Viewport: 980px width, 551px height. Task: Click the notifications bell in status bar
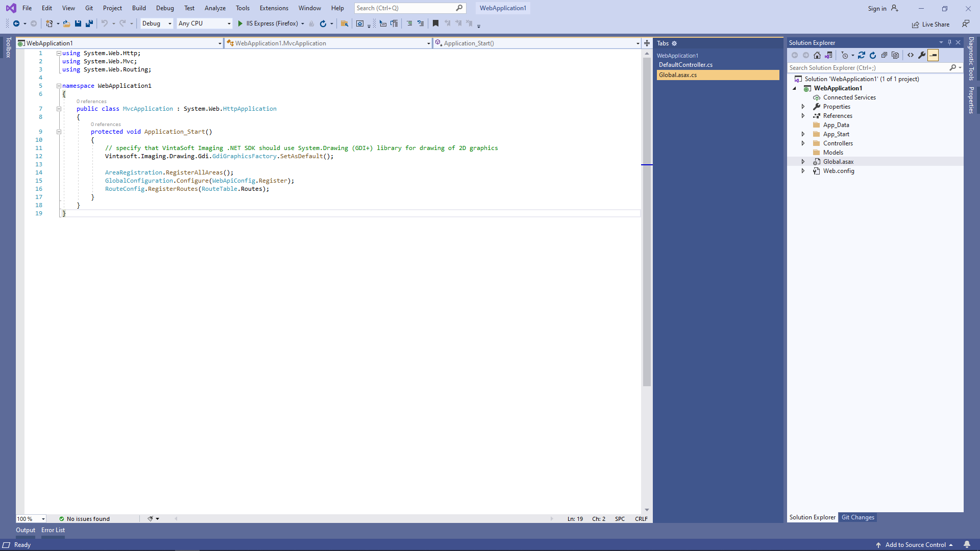967,544
